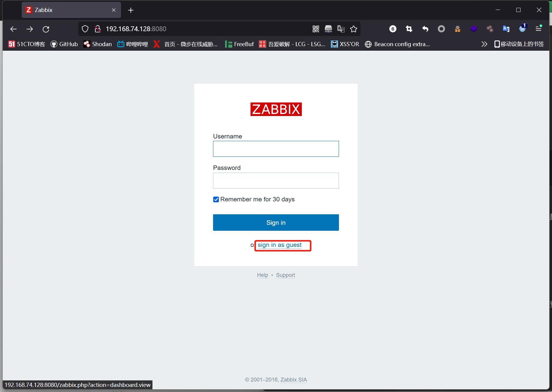
Task: Open the Shodan bookmark
Action: click(98, 44)
